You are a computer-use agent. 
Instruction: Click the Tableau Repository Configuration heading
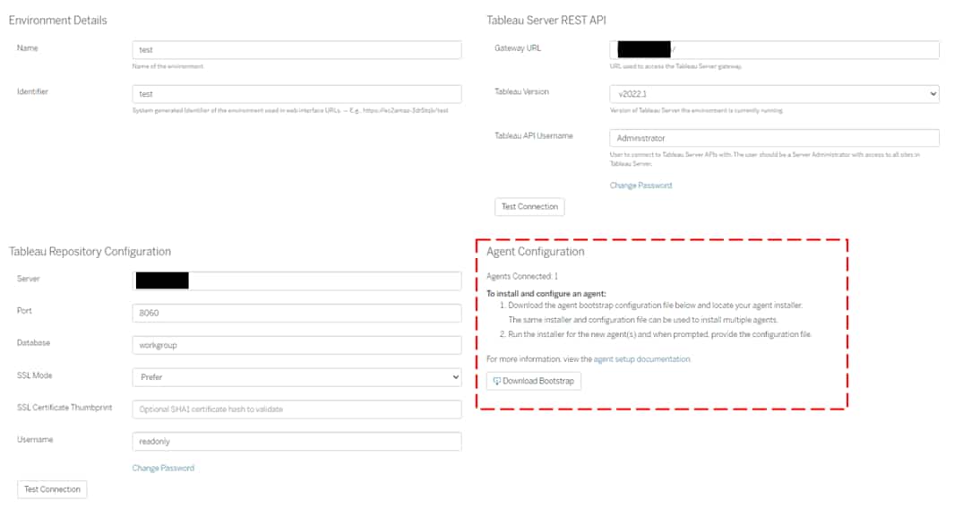tap(90, 252)
